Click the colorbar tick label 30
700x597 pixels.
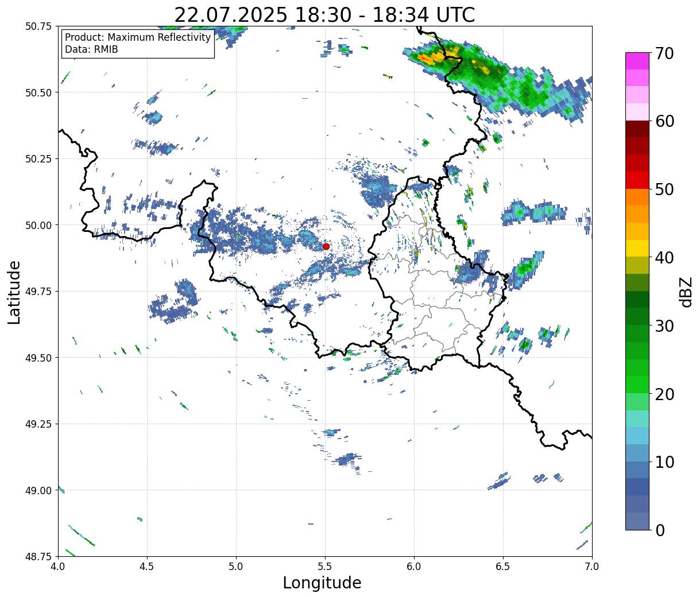pyautogui.click(x=664, y=326)
